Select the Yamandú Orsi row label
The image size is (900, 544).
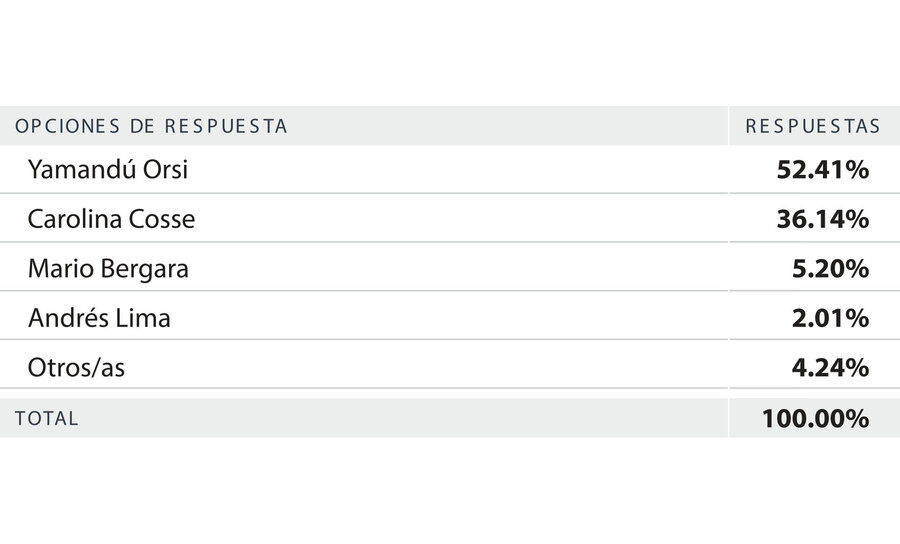click(108, 169)
